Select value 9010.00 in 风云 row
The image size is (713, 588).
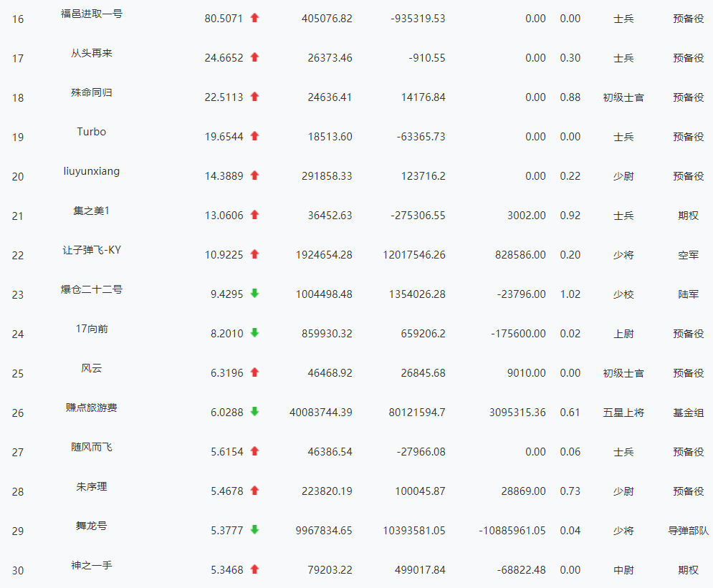[x=527, y=373]
